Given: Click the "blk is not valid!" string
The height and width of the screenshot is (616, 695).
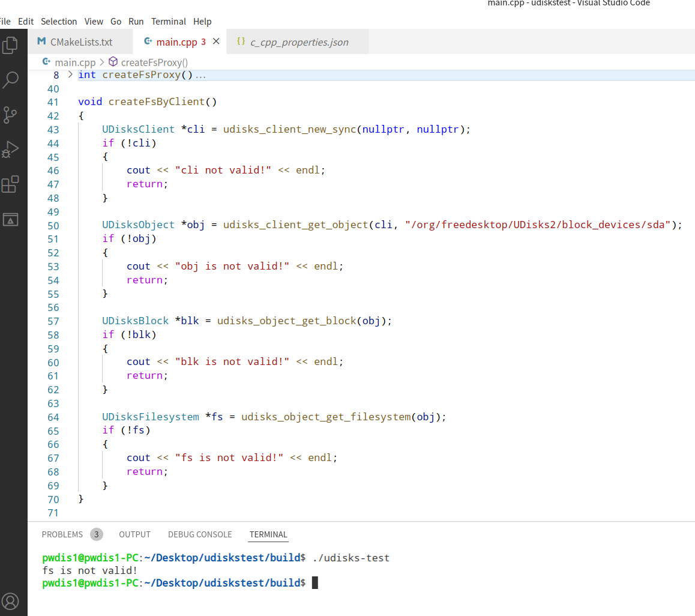Looking at the screenshot, I should [x=232, y=361].
